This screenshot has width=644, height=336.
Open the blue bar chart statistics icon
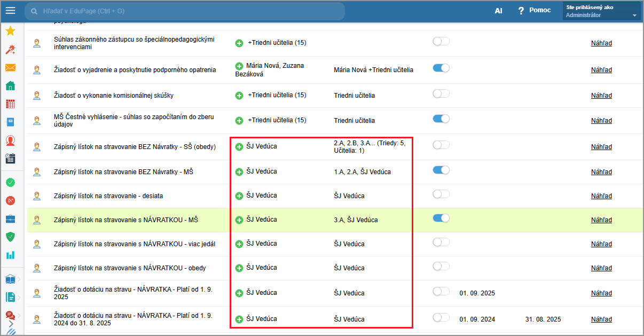[x=10, y=255]
